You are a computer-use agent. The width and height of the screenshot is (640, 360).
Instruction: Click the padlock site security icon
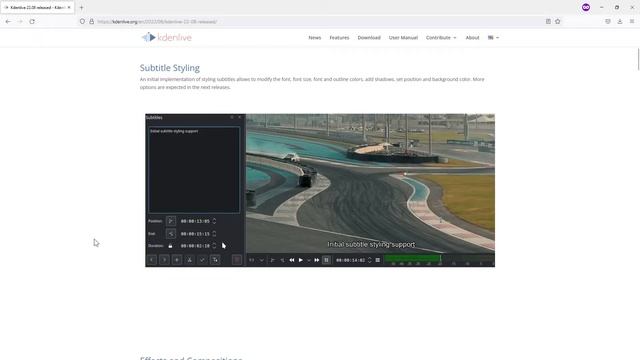[x=91, y=22]
